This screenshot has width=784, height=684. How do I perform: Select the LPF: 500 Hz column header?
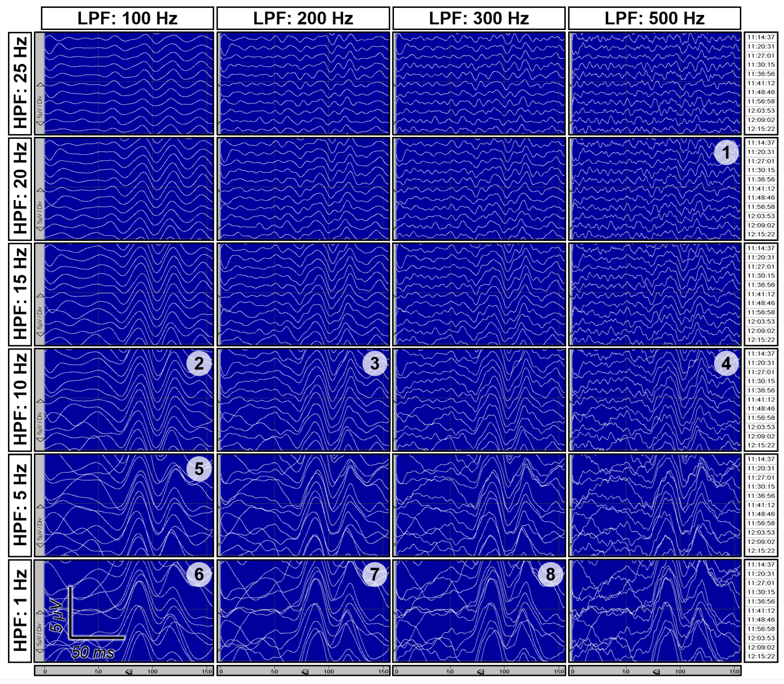point(654,18)
